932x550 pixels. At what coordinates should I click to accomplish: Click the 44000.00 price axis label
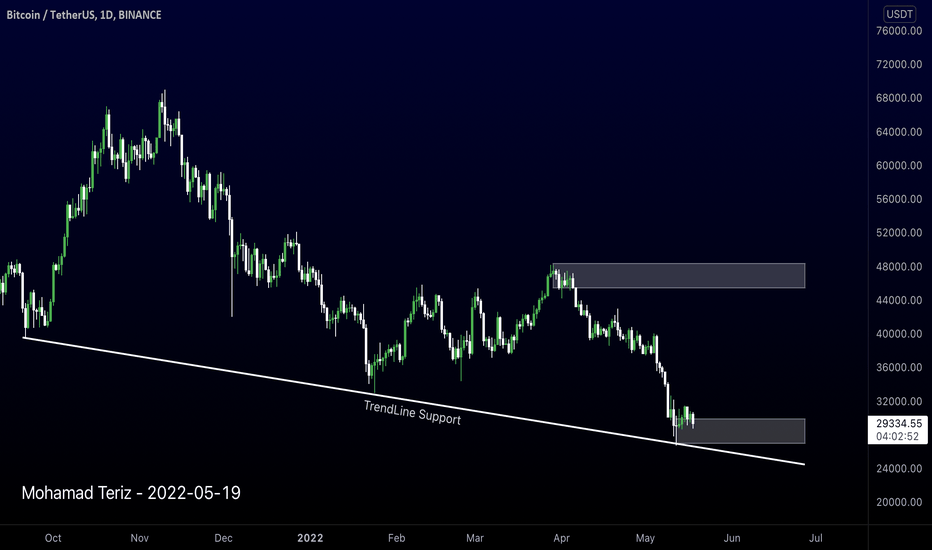click(899, 300)
